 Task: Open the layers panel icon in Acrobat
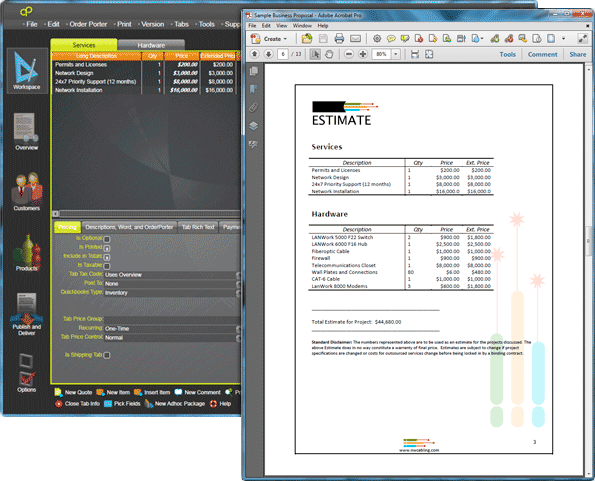pos(254,126)
